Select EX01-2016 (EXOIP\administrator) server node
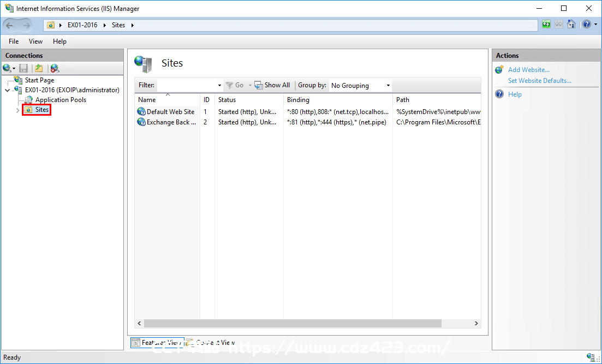 [x=72, y=90]
